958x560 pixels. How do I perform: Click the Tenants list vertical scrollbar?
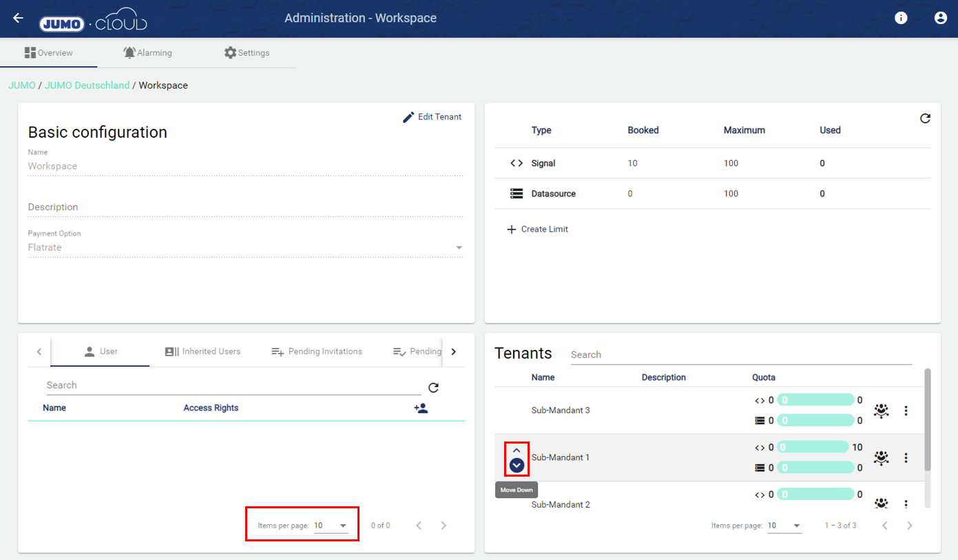click(927, 420)
